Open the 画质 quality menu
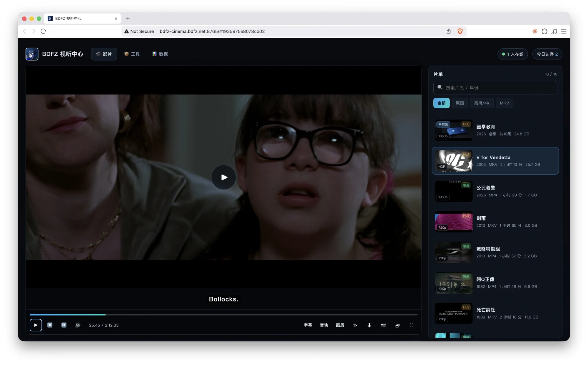588x365 pixels. [x=340, y=325]
